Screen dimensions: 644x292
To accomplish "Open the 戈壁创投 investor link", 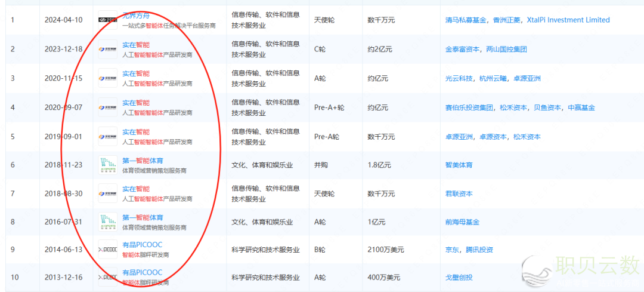I will click(459, 278).
